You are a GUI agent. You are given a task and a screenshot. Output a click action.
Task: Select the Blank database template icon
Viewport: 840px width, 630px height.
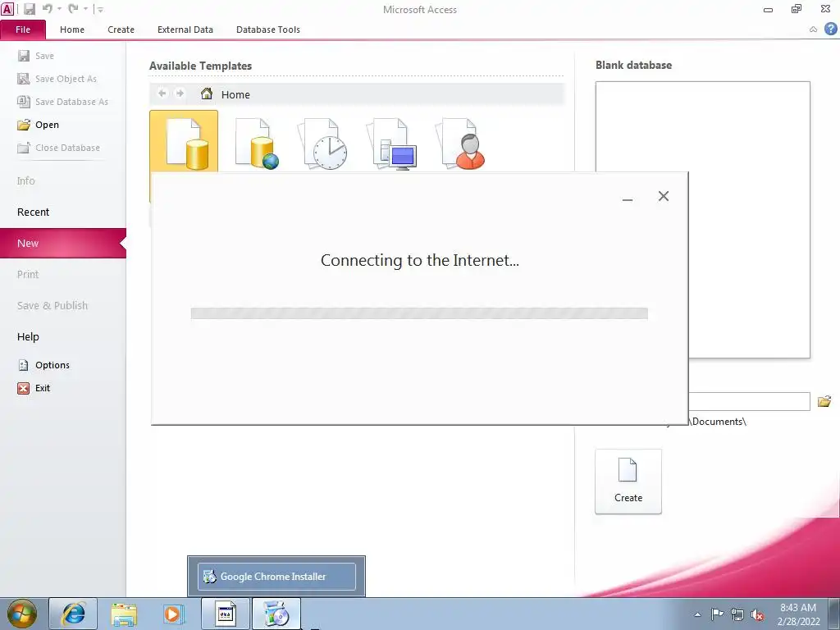184,143
